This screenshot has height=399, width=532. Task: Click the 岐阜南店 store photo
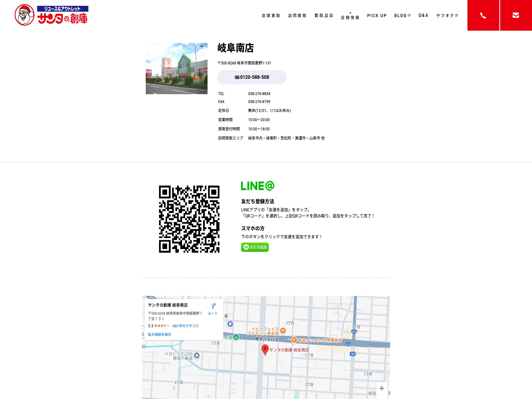tap(177, 68)
